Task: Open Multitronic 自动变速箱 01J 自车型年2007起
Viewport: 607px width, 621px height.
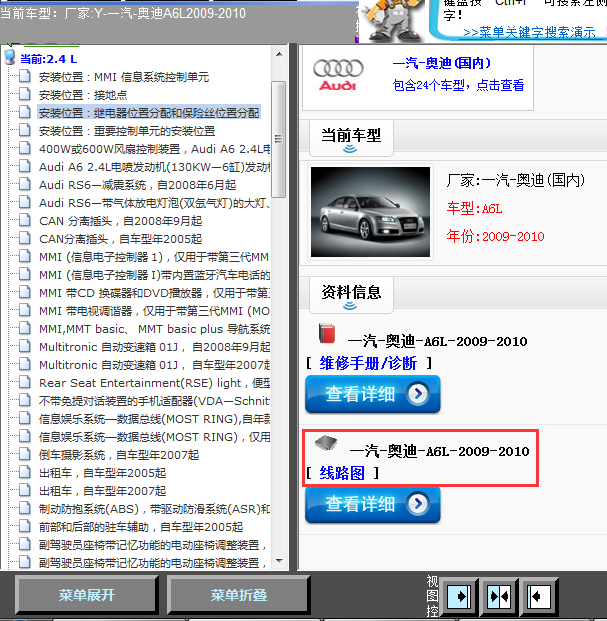Action: click(x=154, y=365)
